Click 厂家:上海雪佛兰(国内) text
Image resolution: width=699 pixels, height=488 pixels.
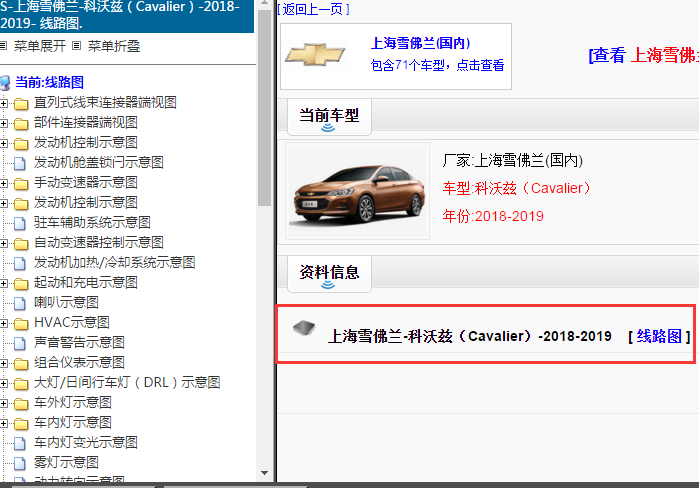pyautogui.click(x=513, y=160)
